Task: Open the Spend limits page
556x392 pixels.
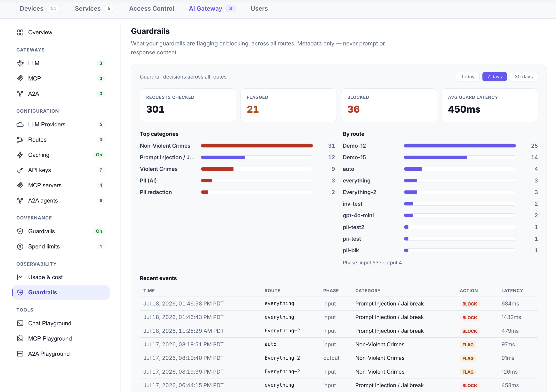Action: 61,247
